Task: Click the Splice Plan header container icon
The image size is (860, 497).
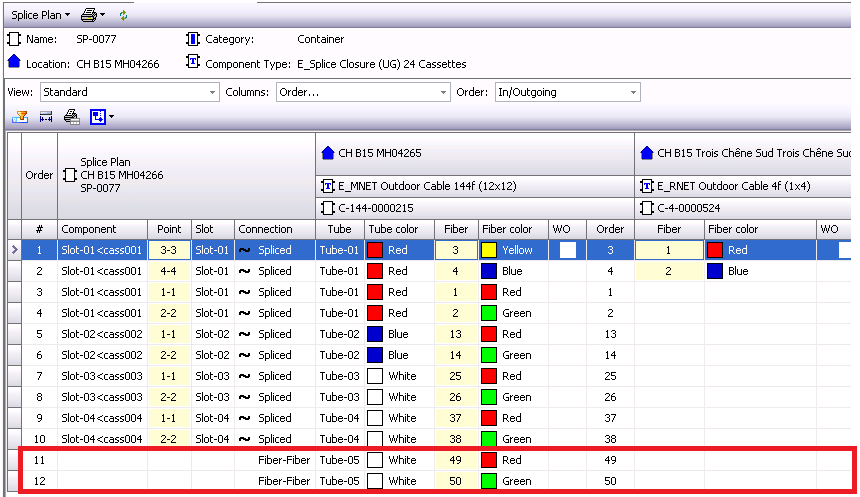Action: [x=70, y=176]
